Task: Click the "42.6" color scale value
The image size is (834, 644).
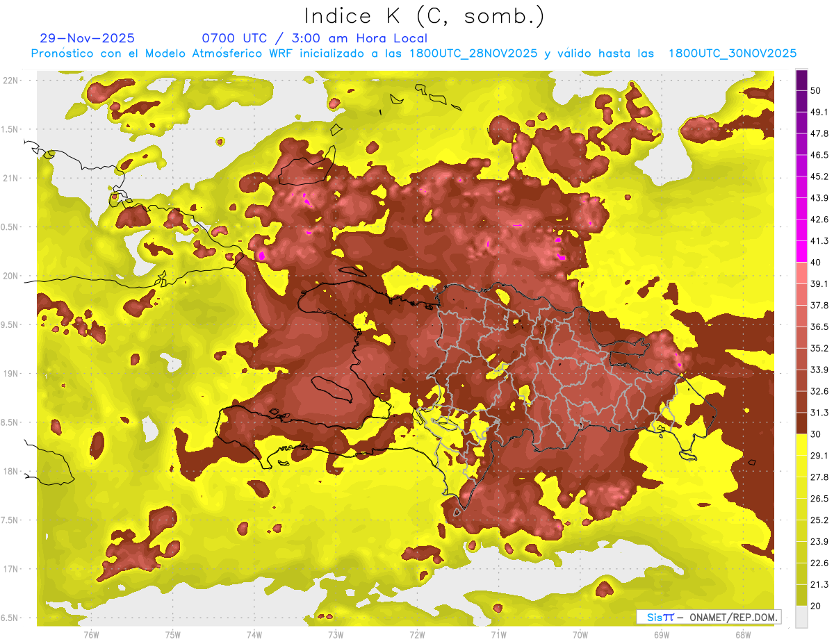Action: click(819, 220)
